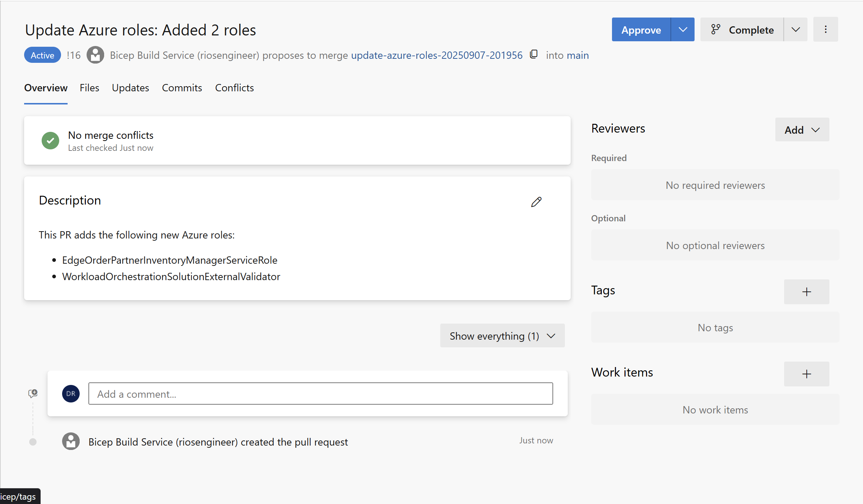Switch to the Commits tab
The image size is (863, 504).
[x=182, y=88]
